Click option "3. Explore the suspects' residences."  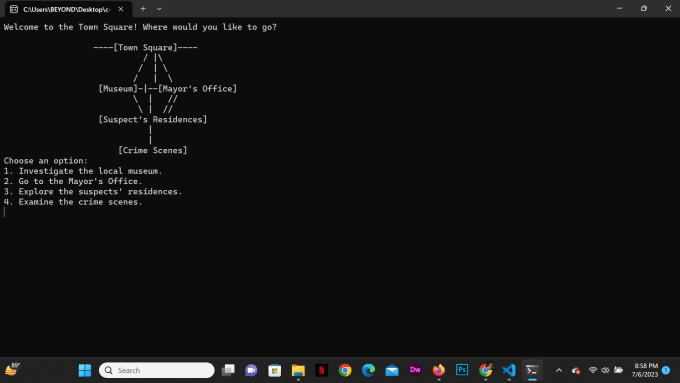[93, 191]
